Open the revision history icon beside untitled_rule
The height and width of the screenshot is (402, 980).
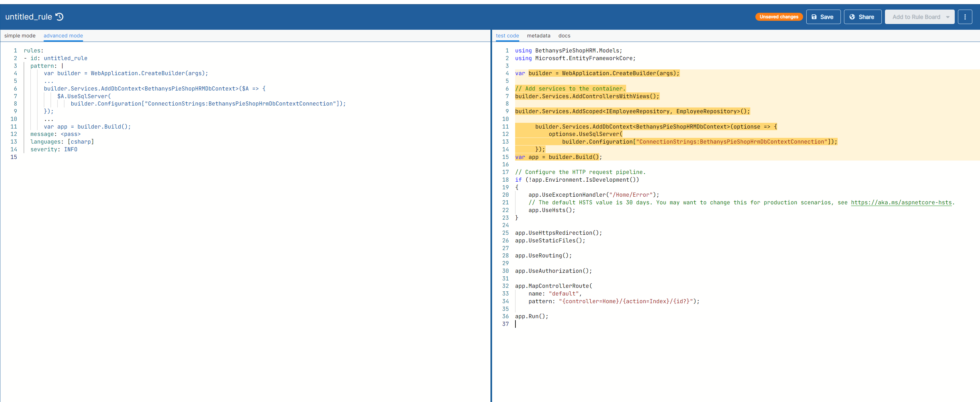pyautogui.click(x=59, y=16)
